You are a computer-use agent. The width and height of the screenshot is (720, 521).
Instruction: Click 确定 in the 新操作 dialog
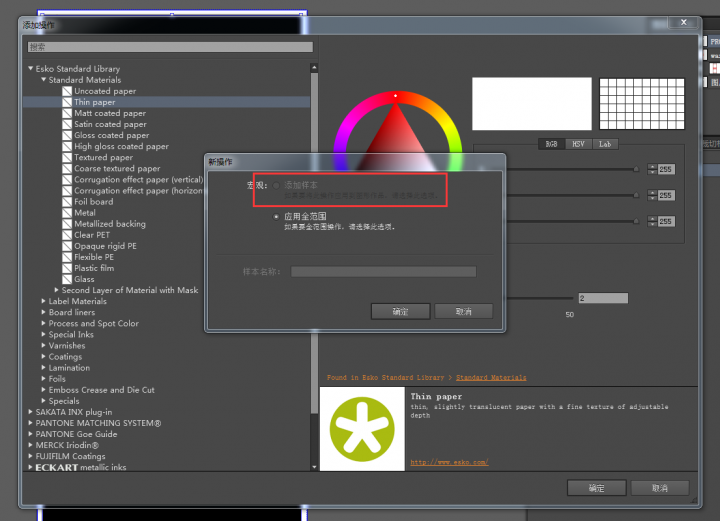coord(400,311)
